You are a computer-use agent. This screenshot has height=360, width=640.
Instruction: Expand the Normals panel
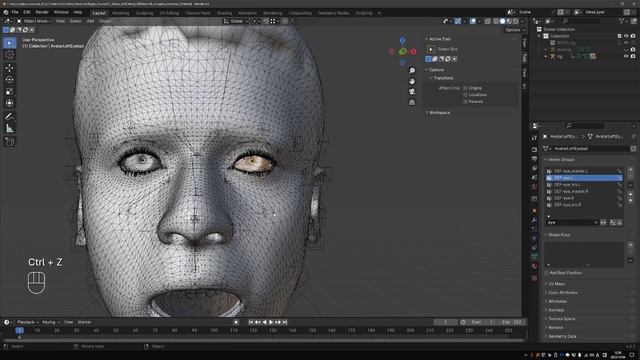pyautogui.click(x=555, y=310)
